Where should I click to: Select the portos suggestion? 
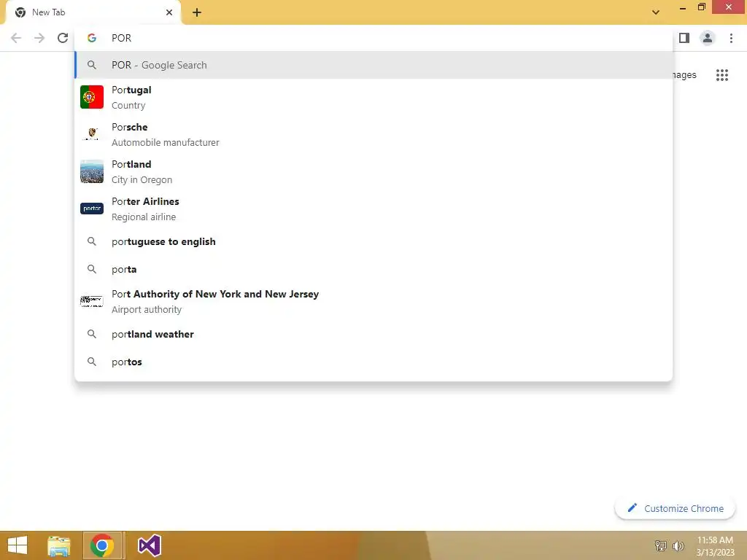point(373,362)
